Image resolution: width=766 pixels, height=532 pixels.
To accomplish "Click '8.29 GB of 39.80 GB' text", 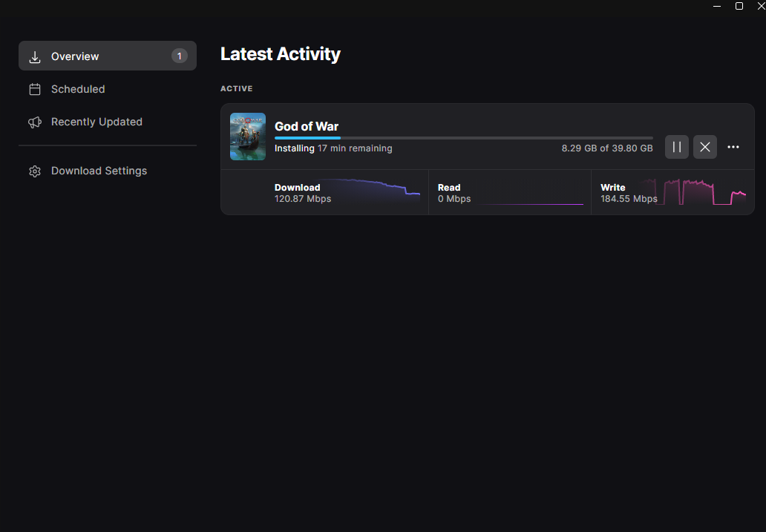I will 606,148.
